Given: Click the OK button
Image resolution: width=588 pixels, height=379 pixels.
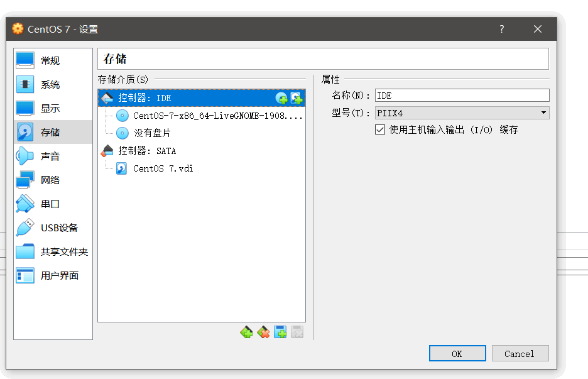Looking at the screenshot, I should (457, 353).
